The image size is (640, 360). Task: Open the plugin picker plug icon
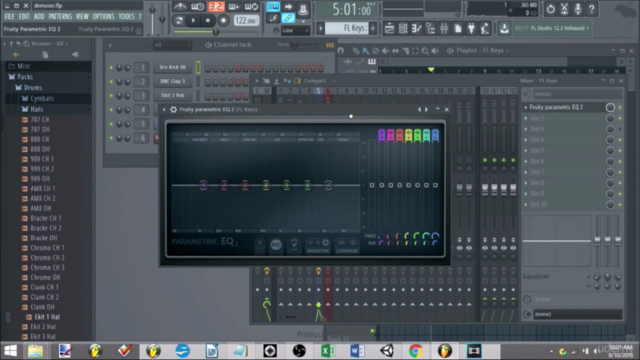471,29
